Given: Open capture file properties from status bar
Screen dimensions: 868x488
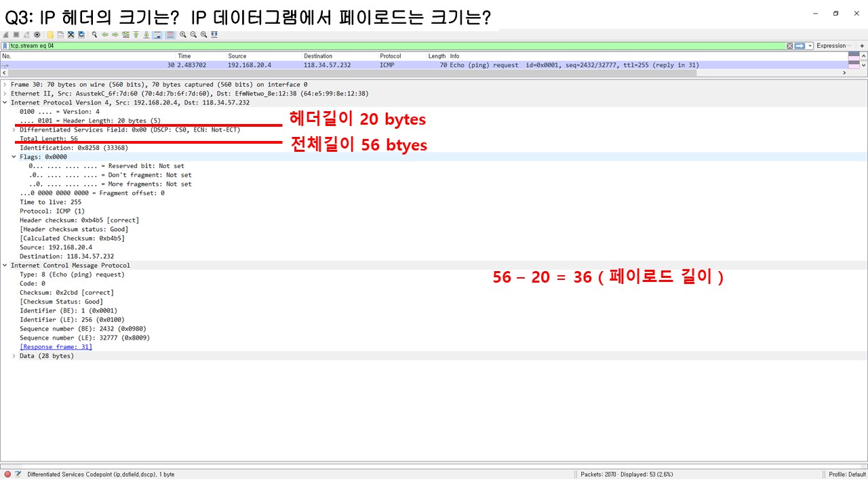Looking at the screenshot, I should [18, 474].
